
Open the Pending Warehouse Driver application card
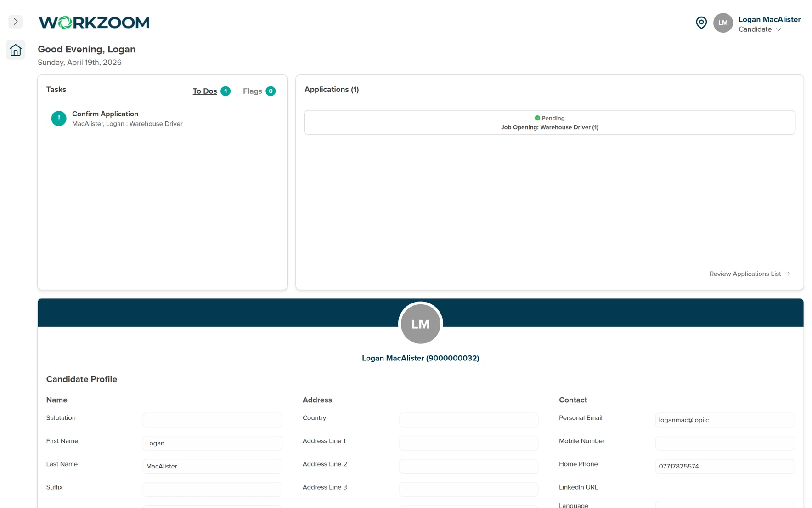click(549, 122)
